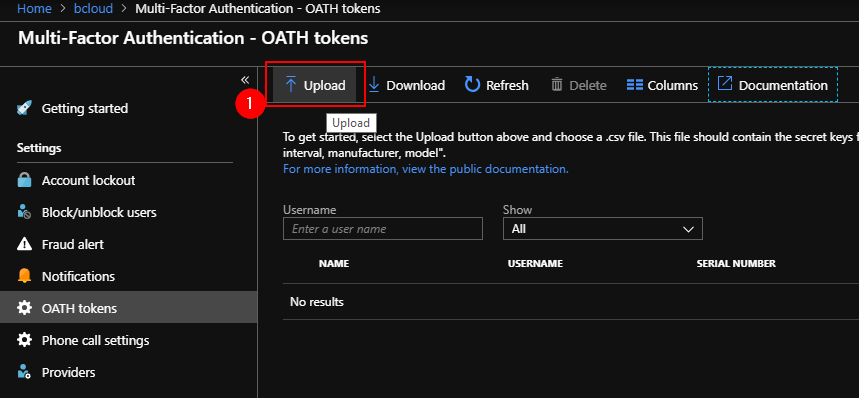Viewport: 859px width, 398px height.
Task: Click the Refresh circular arrow icon
Action: point(472,84)
